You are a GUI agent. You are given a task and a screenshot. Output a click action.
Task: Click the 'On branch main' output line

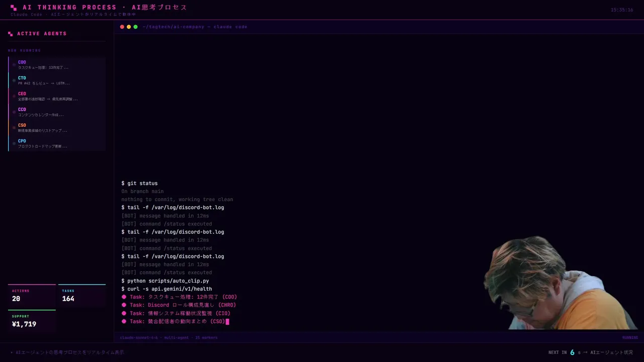(142, 192)
